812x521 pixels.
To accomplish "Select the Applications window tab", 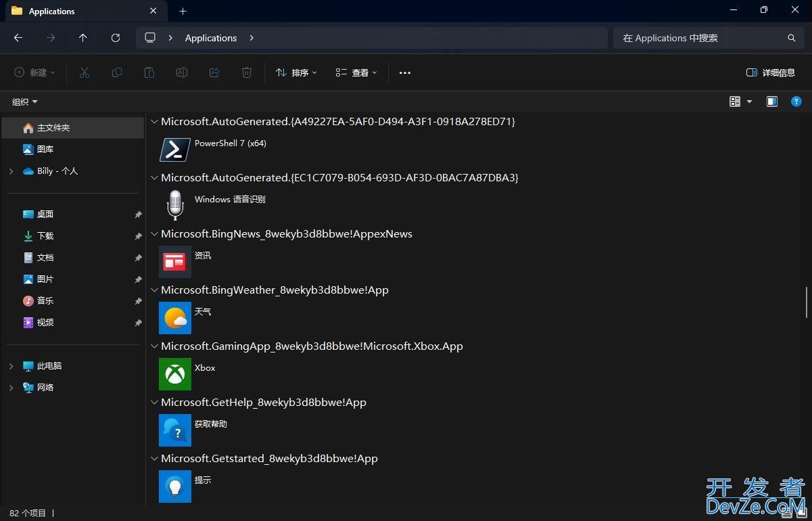I will tap(85, 12).
